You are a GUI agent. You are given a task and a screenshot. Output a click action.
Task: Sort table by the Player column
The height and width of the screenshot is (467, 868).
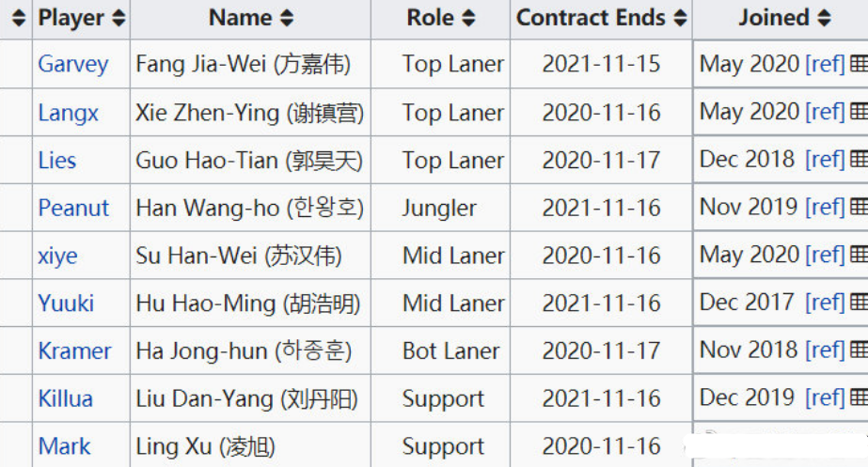tap(118, 18)
